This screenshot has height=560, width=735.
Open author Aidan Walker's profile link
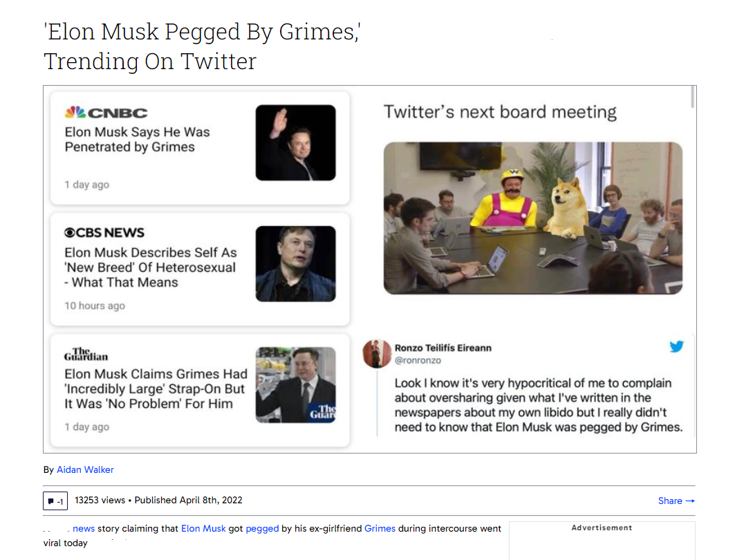point(85,469)
